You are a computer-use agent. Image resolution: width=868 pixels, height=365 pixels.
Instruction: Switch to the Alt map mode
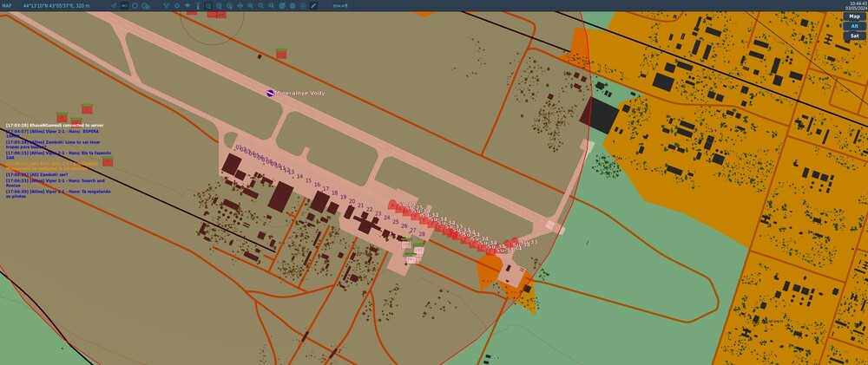pos(854,26)
